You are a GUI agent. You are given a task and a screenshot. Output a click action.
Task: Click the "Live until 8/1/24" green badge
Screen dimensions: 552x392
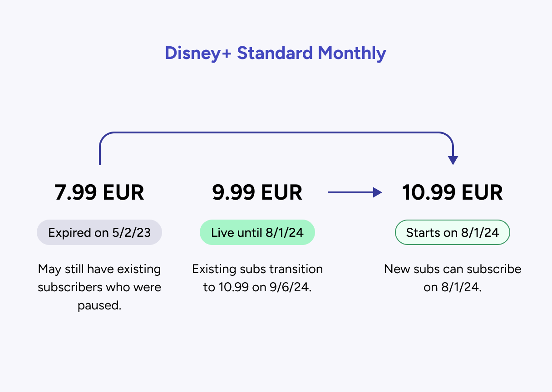coord(257,233)
